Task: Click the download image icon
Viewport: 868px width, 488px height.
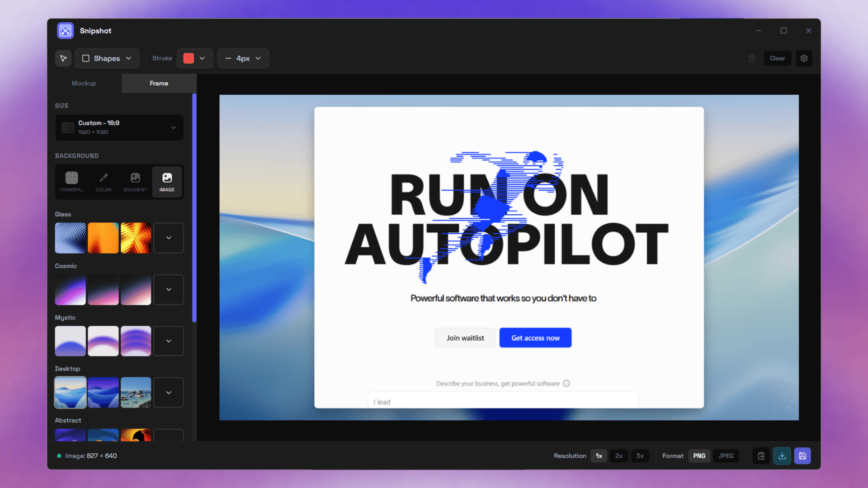Action: pos(782,456)
